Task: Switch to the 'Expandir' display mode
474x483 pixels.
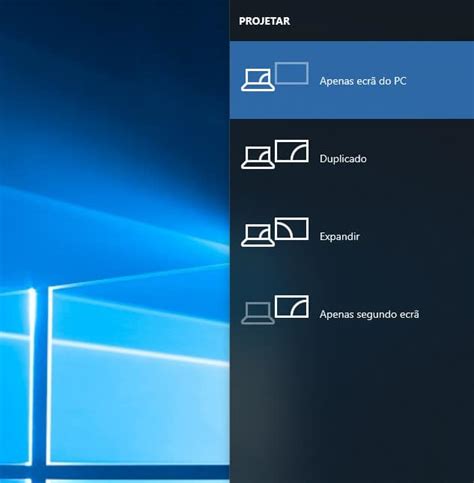Action: (352, 236)
